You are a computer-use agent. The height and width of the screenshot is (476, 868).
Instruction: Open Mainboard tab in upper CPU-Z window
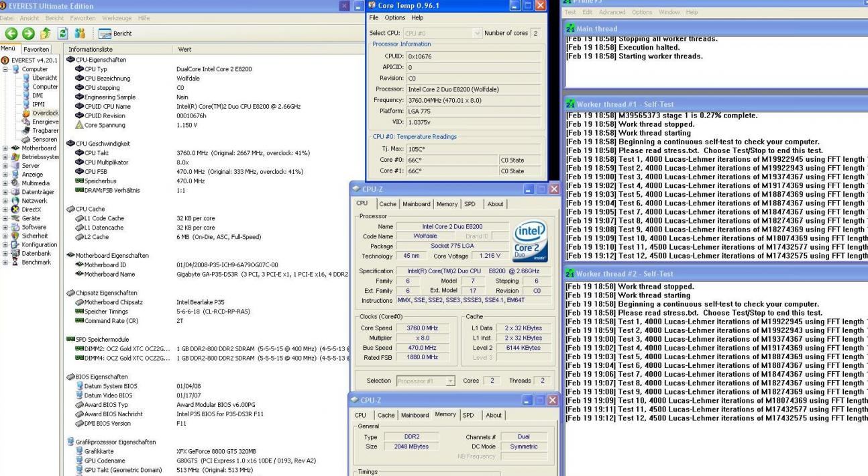[417, 203]
